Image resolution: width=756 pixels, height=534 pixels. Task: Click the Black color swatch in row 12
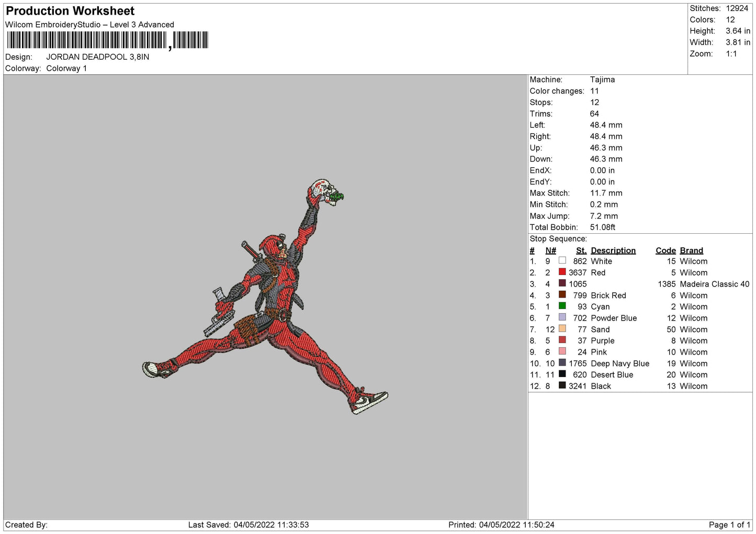[562, 385]
